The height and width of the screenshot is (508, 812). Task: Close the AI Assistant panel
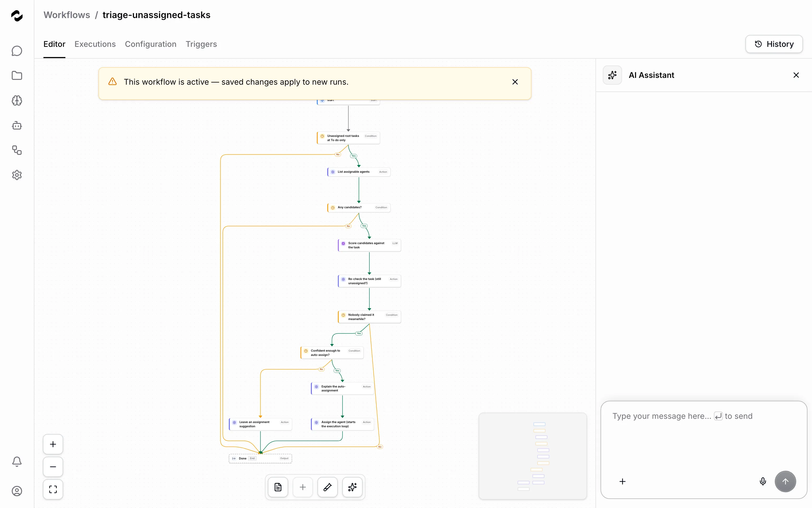[x=796, y=75]
